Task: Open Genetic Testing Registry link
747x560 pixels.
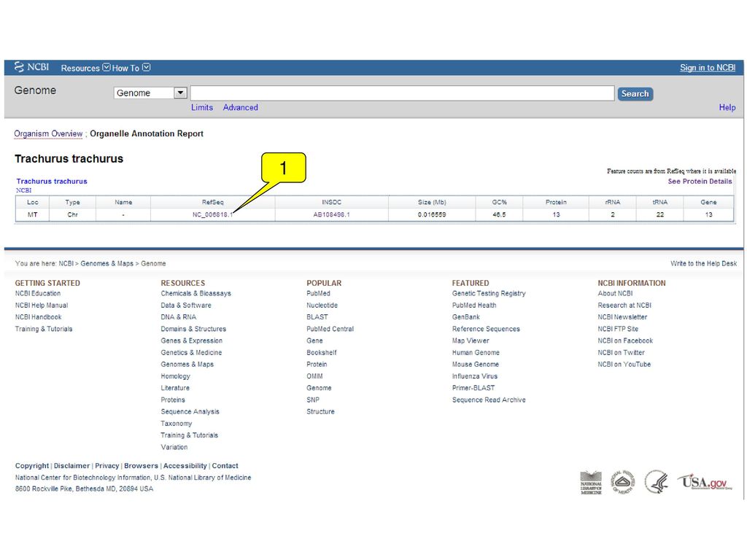Action: (x=489, y=293)
